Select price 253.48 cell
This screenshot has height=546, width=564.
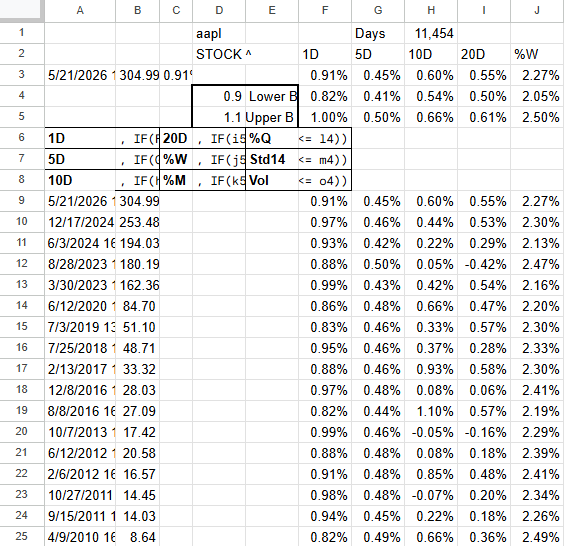coord(137,222)
